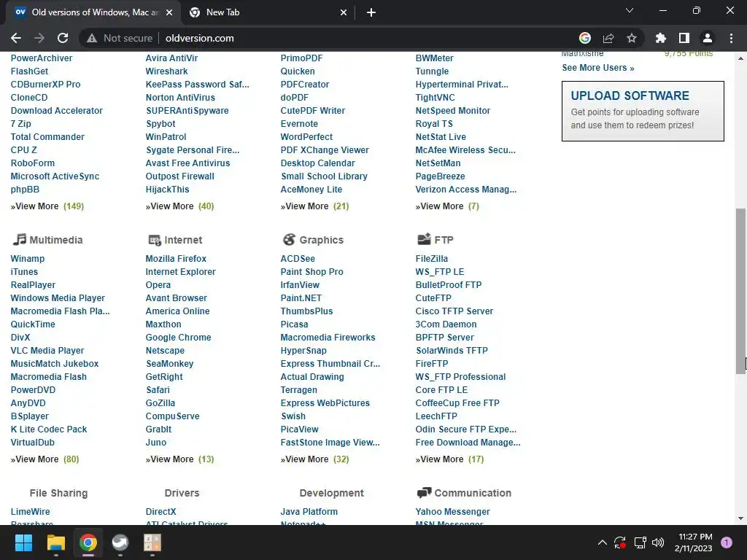Open the Mozilla Firefox link

176,259
